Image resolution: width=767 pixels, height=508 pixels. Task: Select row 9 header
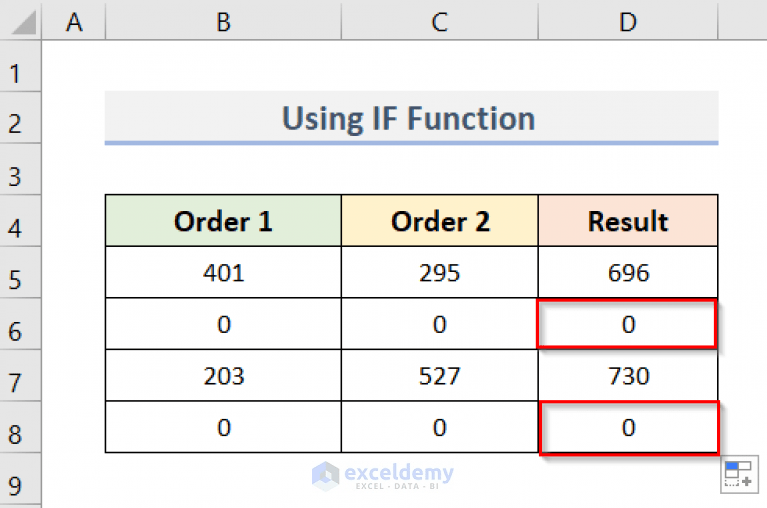(21, 479)
